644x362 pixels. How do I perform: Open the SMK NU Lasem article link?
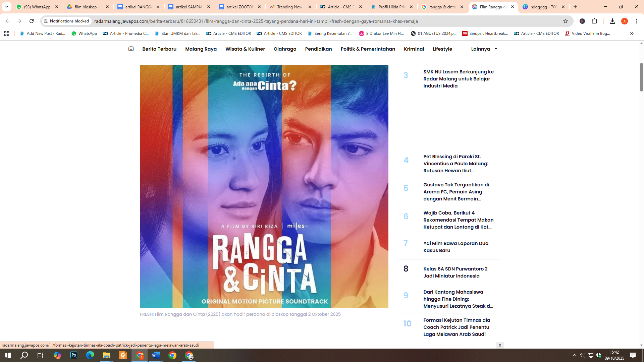click(x=458, y=79)
